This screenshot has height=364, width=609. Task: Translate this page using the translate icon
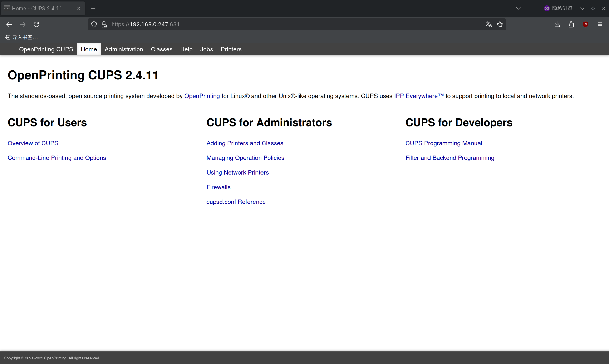(x=489, y=24)
